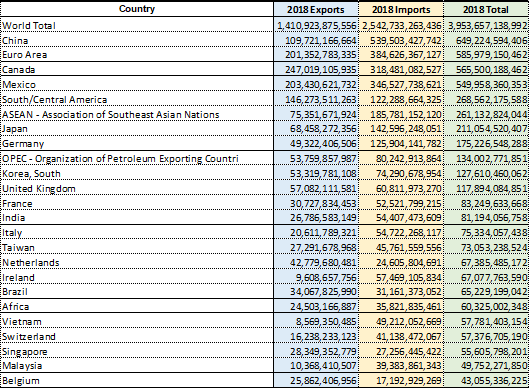Select Singapore's 2018 Total value
530x389 pixels.
(x=486, y=351)
